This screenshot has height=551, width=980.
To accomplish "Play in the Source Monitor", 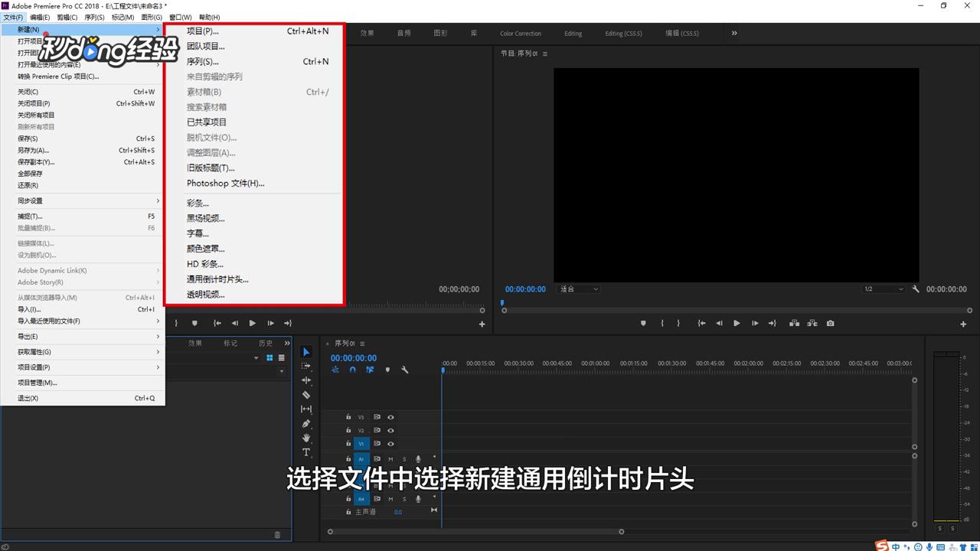I will click(252, 323).
